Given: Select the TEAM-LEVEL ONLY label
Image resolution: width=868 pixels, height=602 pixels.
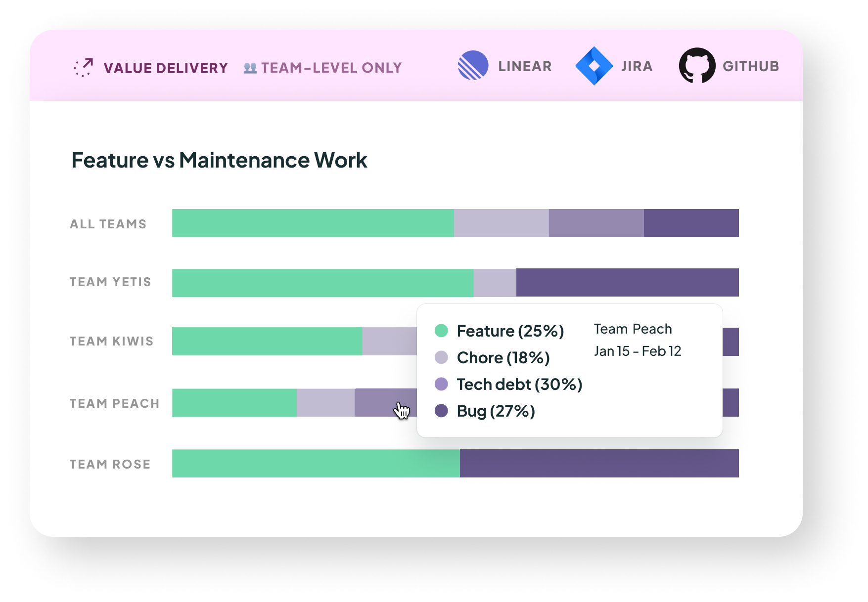Looking at the screenshot, I should pyautogui.click(x=331, y=68).
